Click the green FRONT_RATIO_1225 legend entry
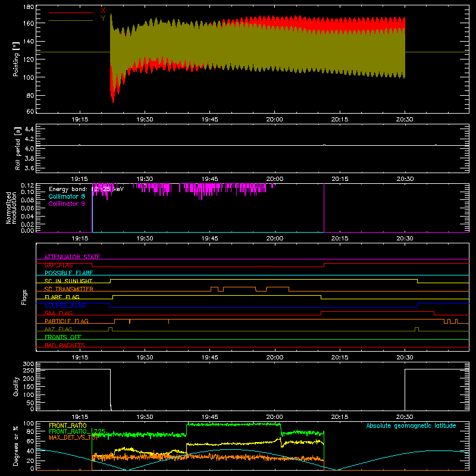Screen dimensions: 476x476 click(77, 431)
